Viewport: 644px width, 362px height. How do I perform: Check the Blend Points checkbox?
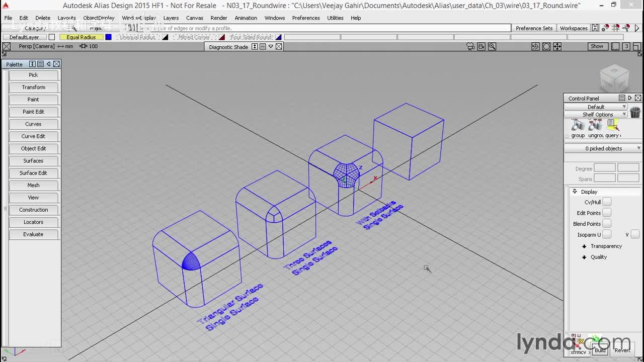tap(607, 224)
